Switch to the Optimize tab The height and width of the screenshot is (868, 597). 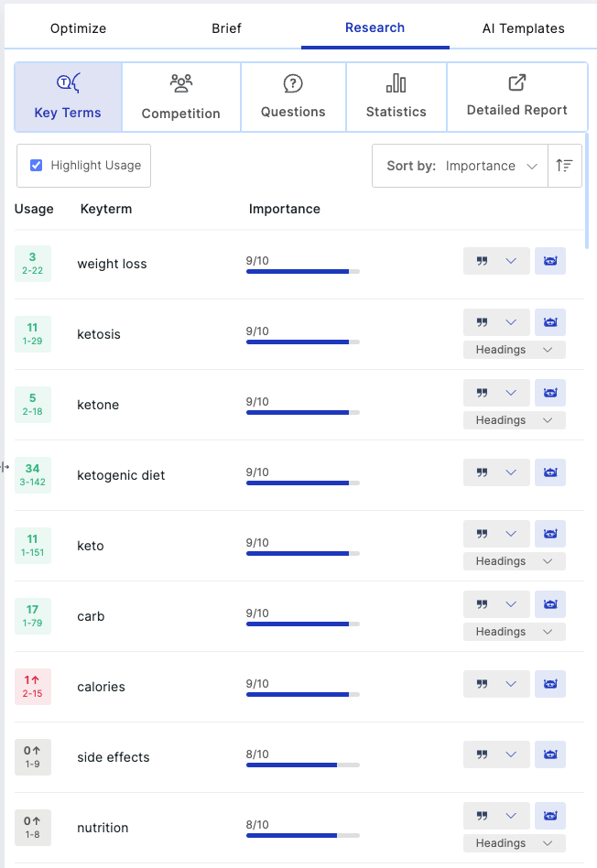pyautogui.click(x=78, y=28)
